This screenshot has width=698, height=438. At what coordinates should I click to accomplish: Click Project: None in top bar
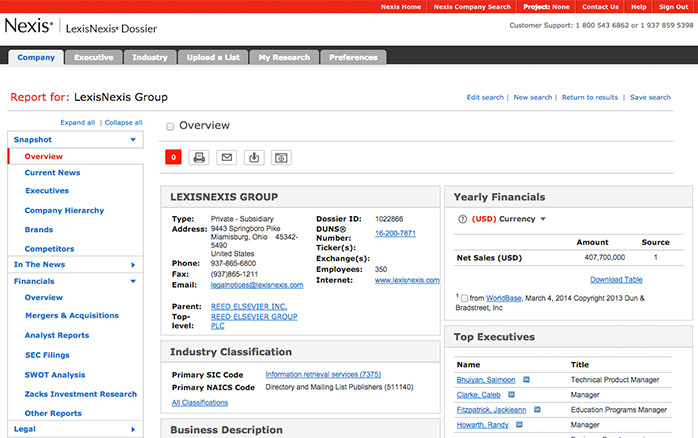coord(546,7)
